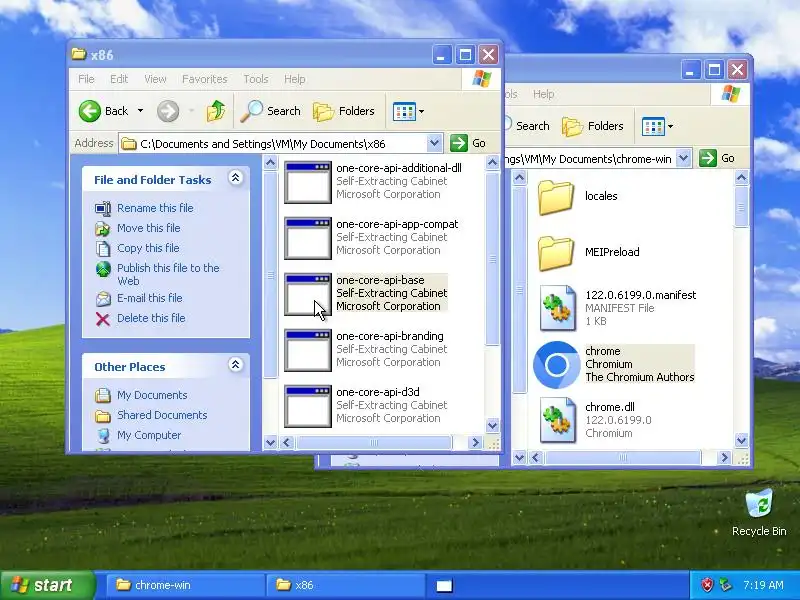The height and width of the screenshot is (600, 800).
Task: Open Help menu in chrome-win window
Action: 543,94
